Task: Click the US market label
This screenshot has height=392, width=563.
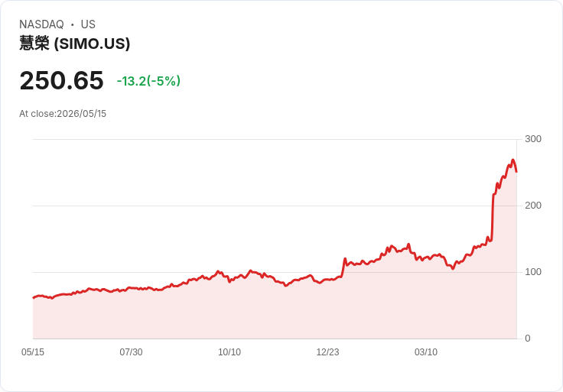Action: tap(88, 24)
